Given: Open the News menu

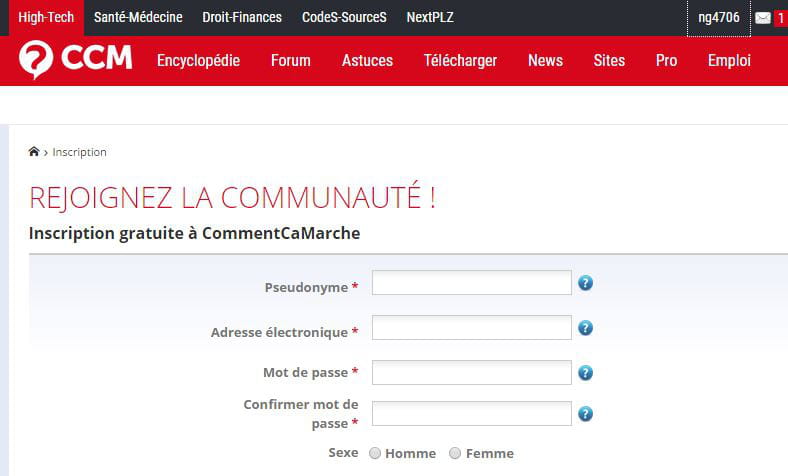Looking at the screenshot, I should pyautogui.click(x=545, y=61).
